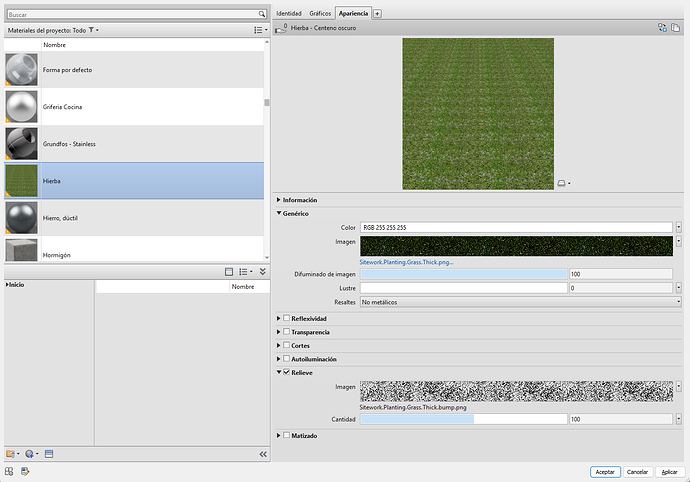Viewport: 690px width, 482px height.
Task: Click the Nombre column header in materials list
Action: (54, 45)
